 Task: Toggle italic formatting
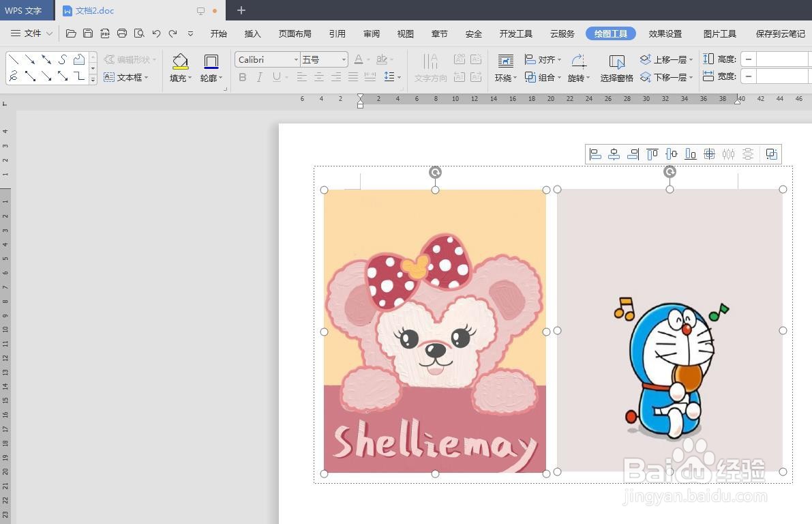(x=260, y=77)
